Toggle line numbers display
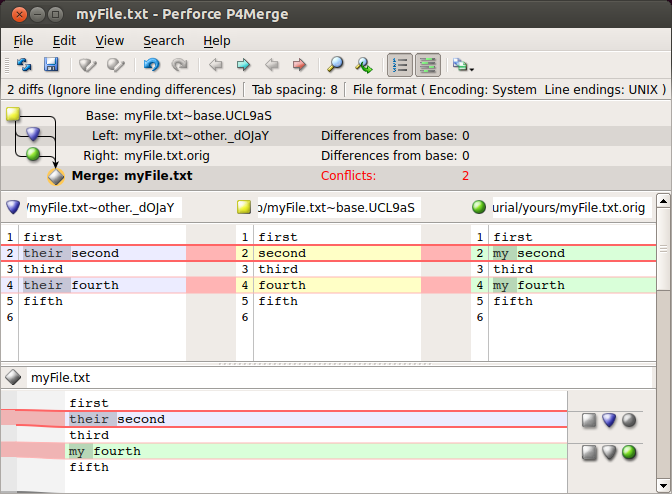Screen dimensions: 672x494 click(x=400, y=65)
